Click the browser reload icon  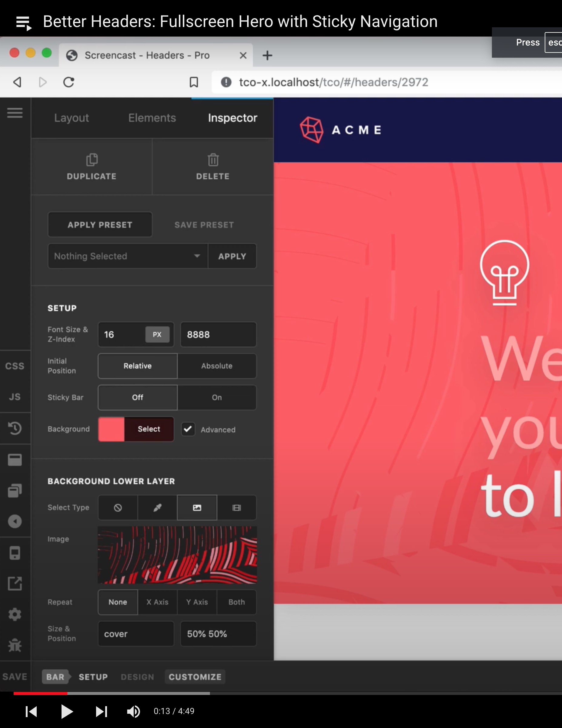(x=69, y=82)
